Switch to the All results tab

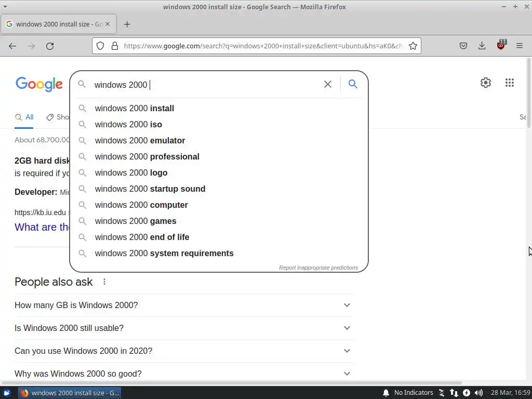(24, 117)
